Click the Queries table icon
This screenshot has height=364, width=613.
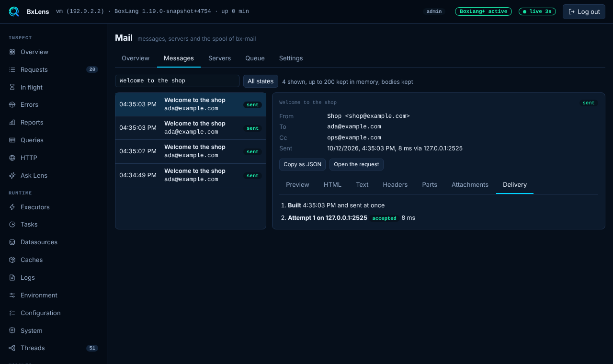(12, 140)
